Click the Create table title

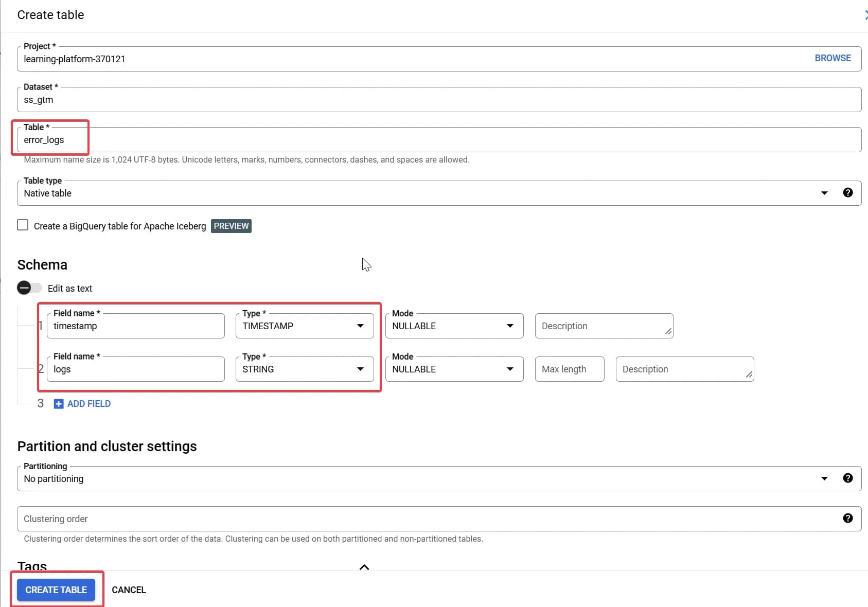tap(50, 15)
